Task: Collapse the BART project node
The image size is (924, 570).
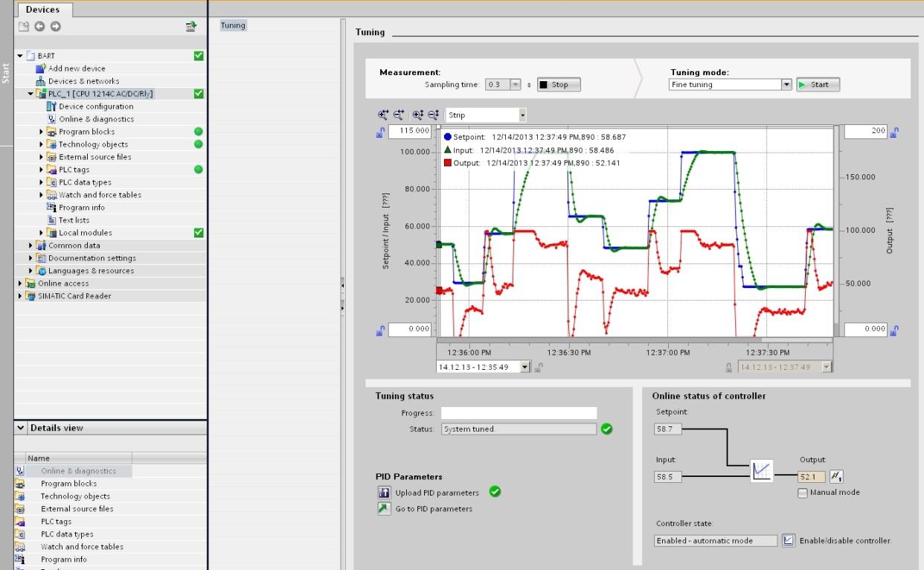Action: point(20,56)
